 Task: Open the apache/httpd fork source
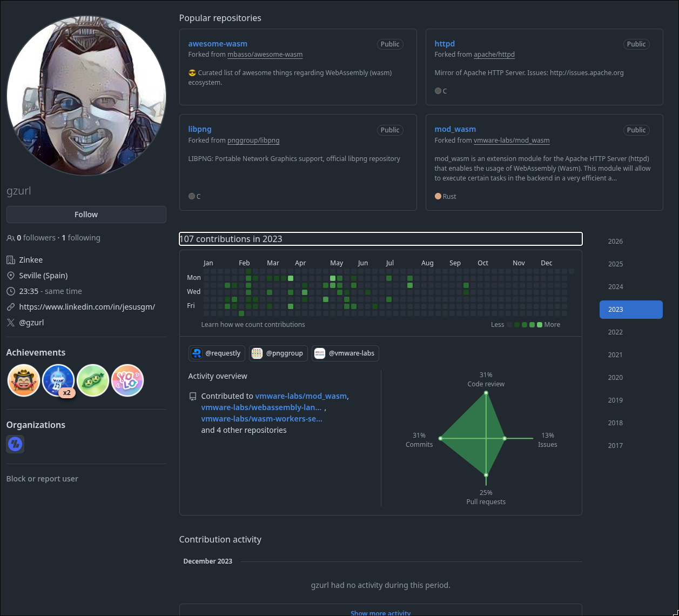coord(494,55)
